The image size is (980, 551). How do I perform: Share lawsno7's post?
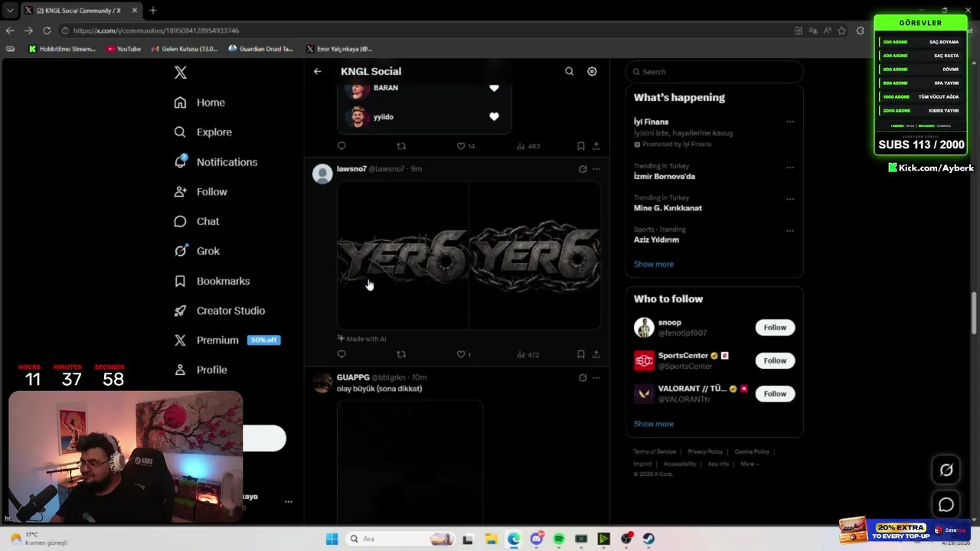tap(596, 354)
